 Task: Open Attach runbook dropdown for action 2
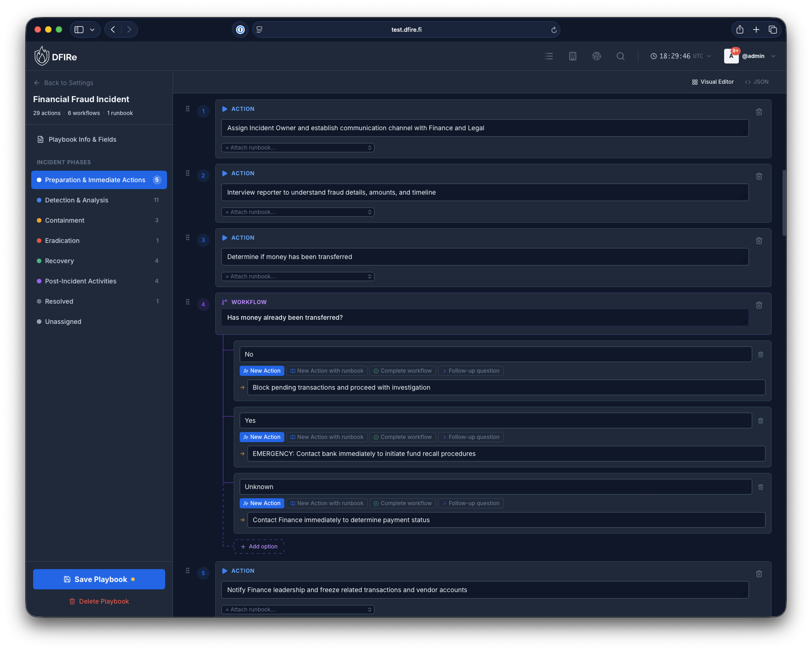pos(298,212)
